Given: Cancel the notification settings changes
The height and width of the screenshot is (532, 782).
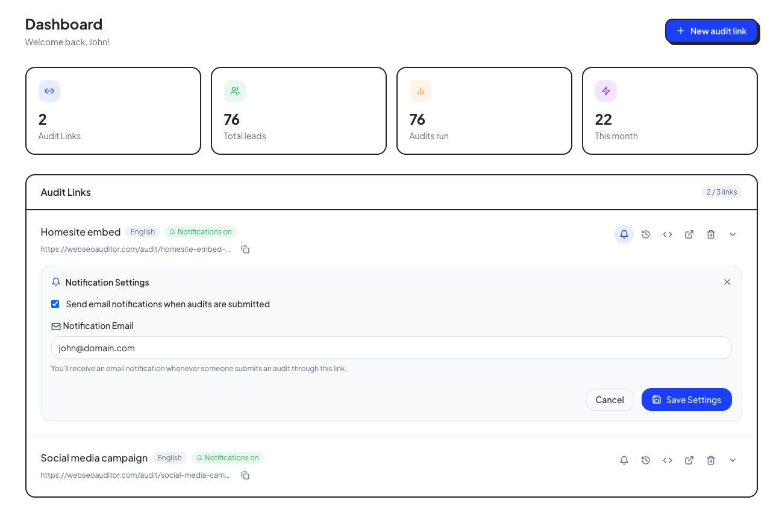Looking at the screenshot, I should (x=610, y=399).
